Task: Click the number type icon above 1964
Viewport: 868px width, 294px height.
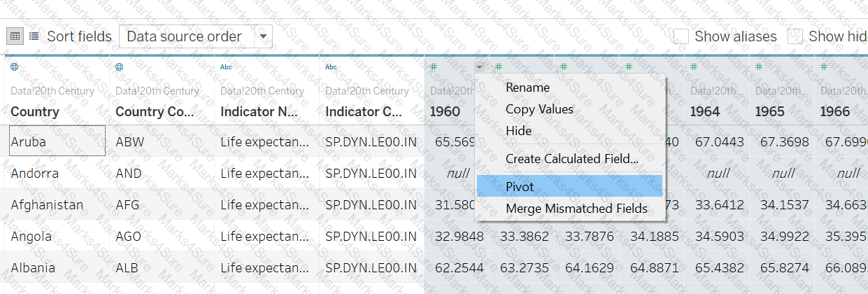Action: click(694, 67)
